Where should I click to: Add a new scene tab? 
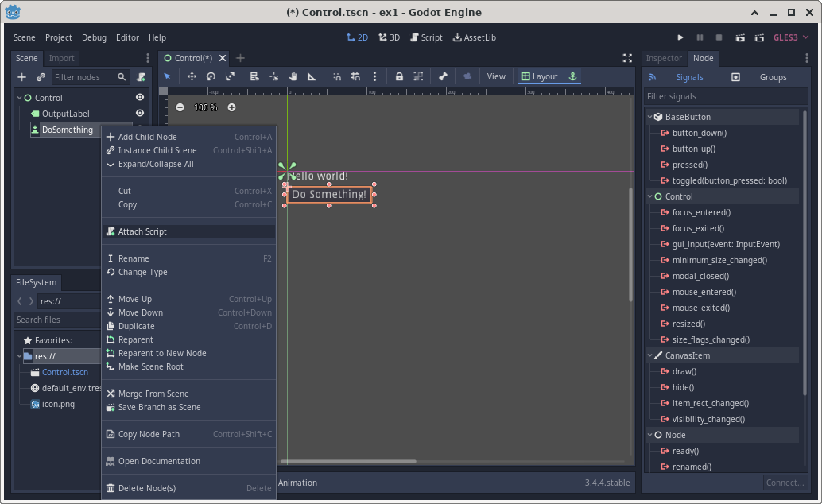coord(240,58)
